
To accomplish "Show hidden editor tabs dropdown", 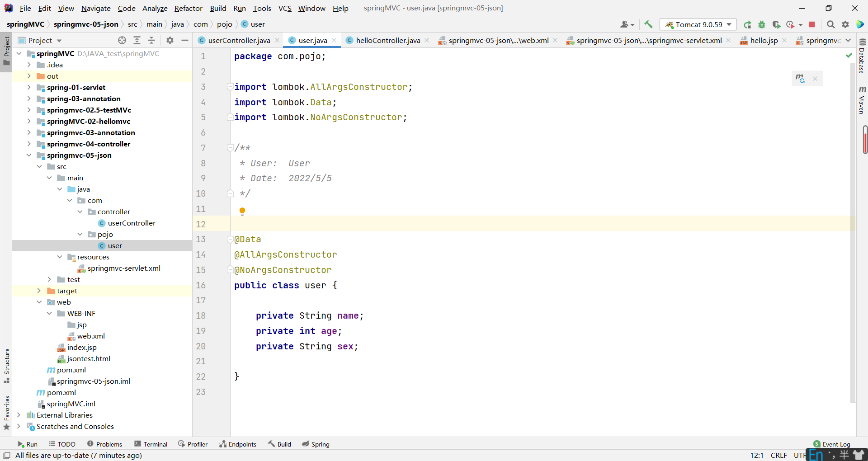I will (848, 40).
